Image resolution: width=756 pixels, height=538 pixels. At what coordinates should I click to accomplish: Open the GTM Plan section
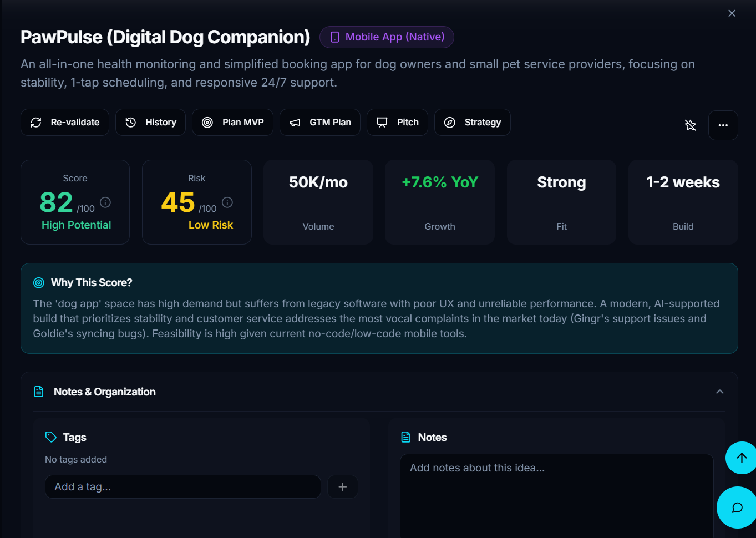click(320, 123)
